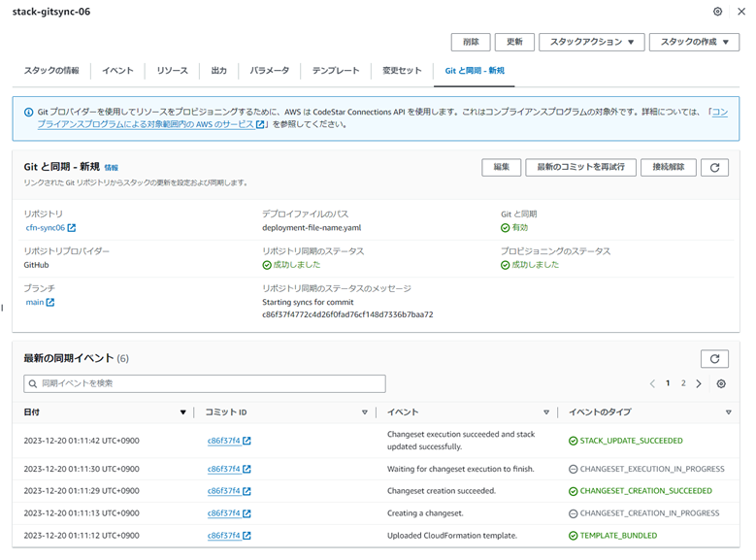
Task: Click the CHANGESET_CREATION_SUCCEEDED event type
Action: pos(641,491)
